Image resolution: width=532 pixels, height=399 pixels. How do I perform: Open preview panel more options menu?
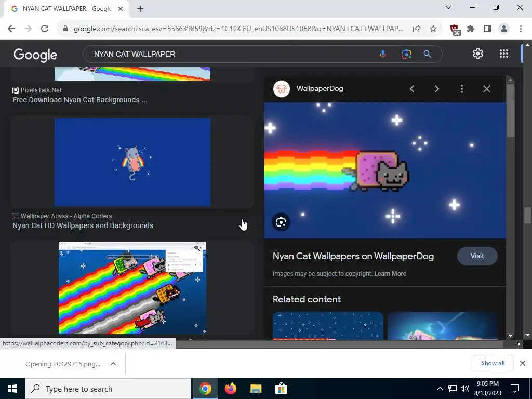[462, 89]
